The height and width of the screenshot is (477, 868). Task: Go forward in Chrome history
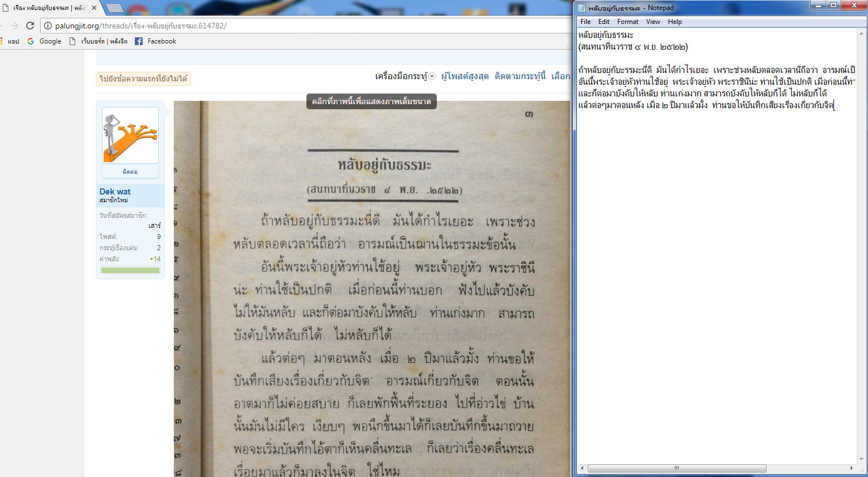(14, 26)
